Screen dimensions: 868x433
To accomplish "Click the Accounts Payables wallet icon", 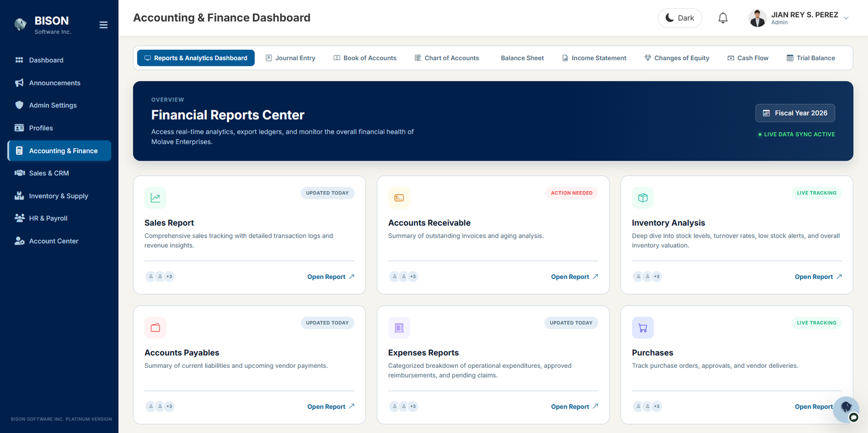I will (x=155, y=328).
